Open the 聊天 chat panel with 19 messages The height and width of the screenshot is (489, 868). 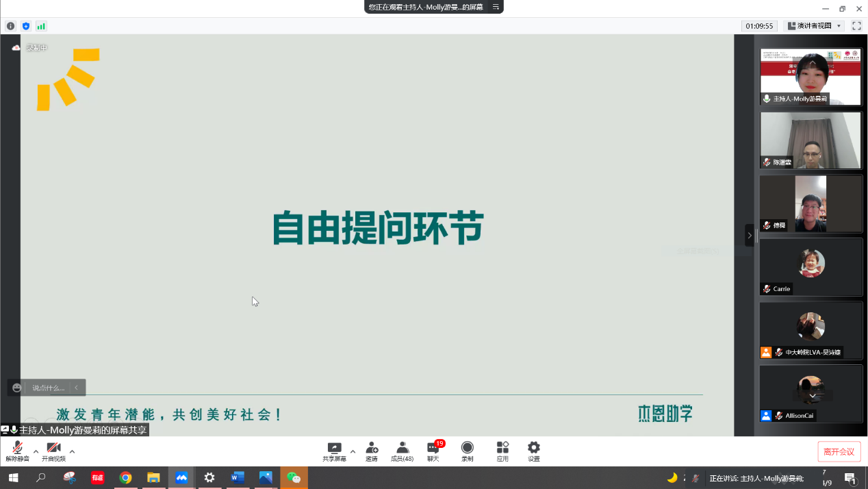pos(433,451)
